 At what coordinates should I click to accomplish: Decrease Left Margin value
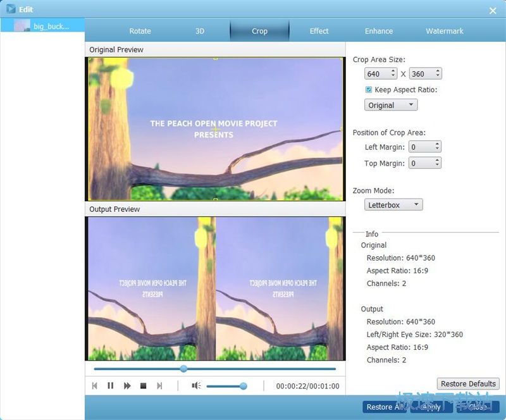point(437,149)
